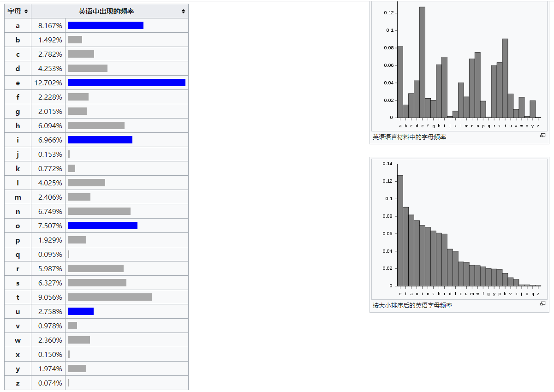Click the sort arrows in the 字母 column header
This screenshot has height=392, width=554.
tap(26, 11)
